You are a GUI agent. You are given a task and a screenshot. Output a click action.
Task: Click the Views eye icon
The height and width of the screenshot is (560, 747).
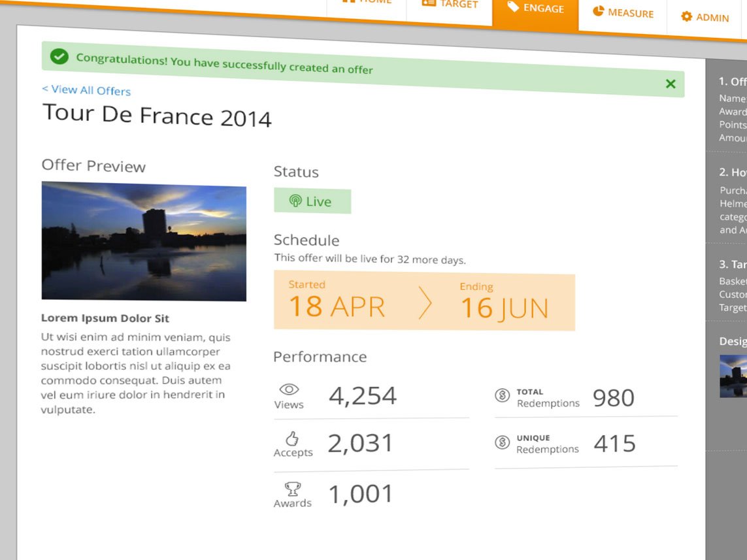point(289,389)
